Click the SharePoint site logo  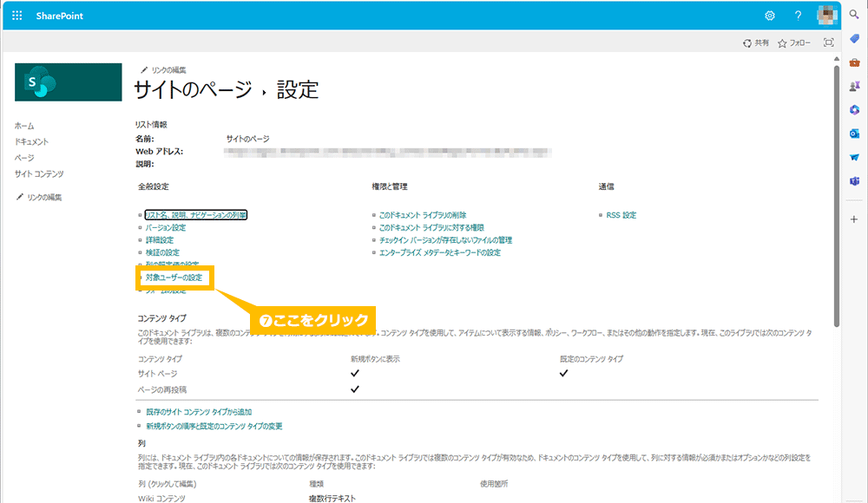68,82
